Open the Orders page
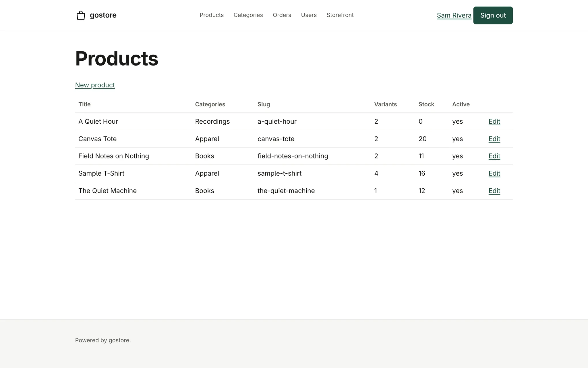Viewport: 588px width, 368px height. coord(282,15)
